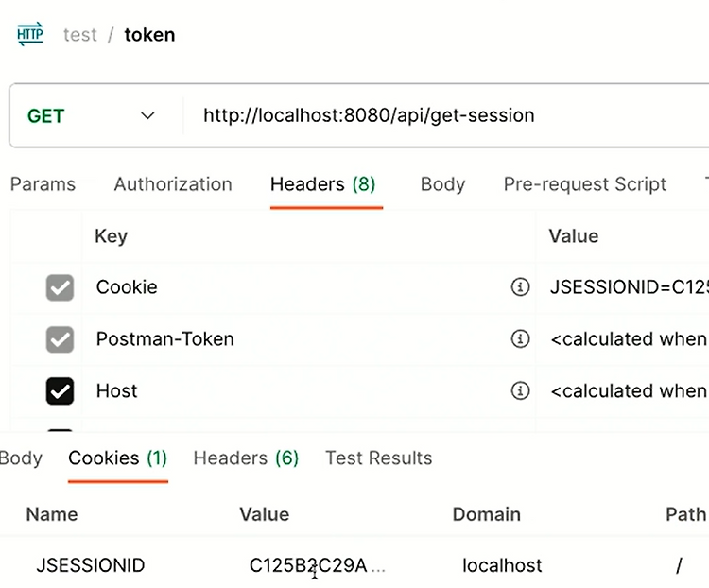Image resolution: width=709 pixels, height=588 pixels.
Task: Switch to the Params tab
Action: pos(43,184)
